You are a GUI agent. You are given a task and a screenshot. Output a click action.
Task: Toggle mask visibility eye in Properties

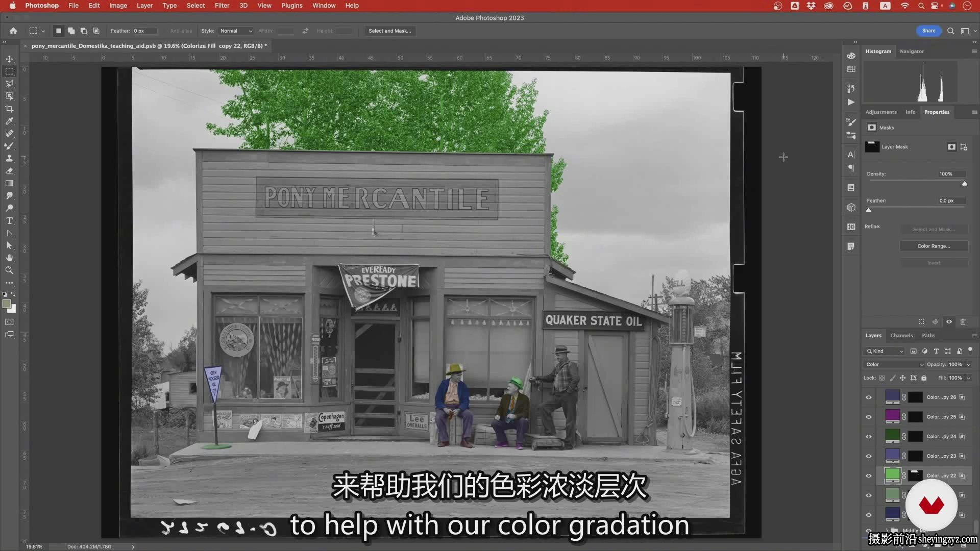[949, 322]
